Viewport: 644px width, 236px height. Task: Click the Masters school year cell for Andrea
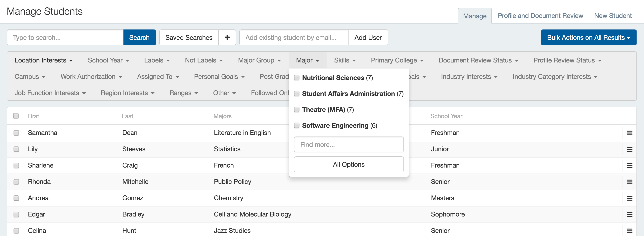tap(442, 198)
